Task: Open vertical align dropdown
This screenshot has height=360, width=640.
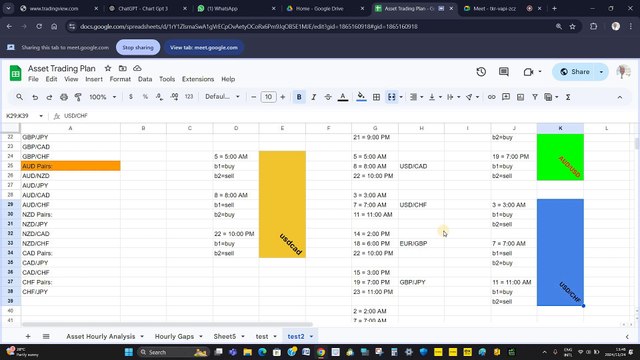Action: (x=434, y=97)
